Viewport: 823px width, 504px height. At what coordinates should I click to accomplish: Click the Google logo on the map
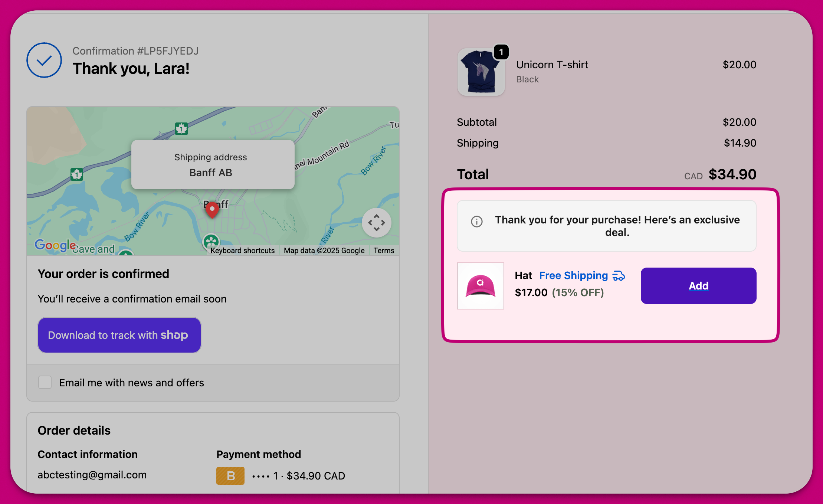click(x=55, y=245)
